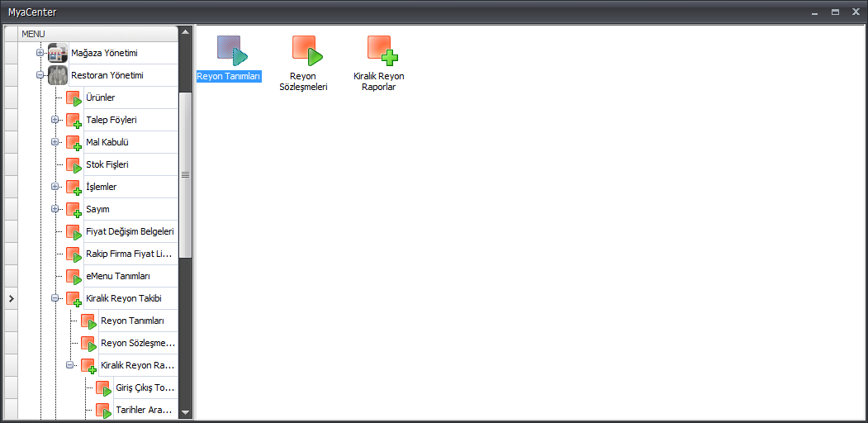Select Kiralık Reyon Takibi in the tree
The width and height of the screenshot is (868, 423).
click(x=124, y=298)
